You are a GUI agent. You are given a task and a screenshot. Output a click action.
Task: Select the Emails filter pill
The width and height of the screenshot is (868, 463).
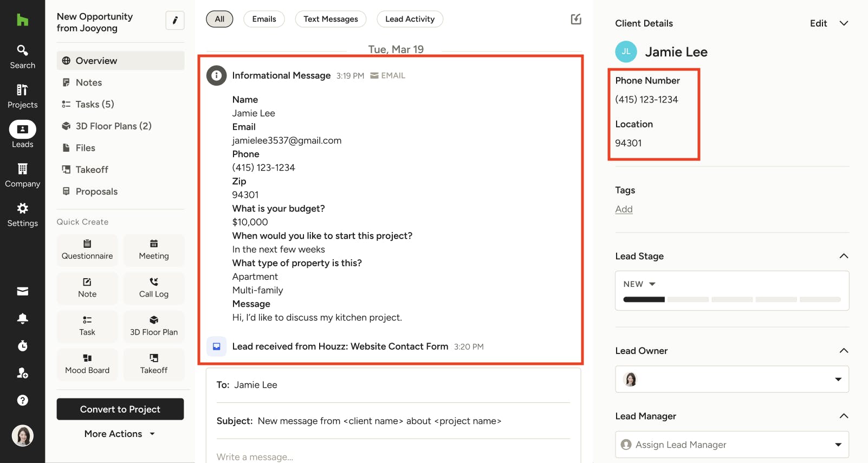coord(264,19)
